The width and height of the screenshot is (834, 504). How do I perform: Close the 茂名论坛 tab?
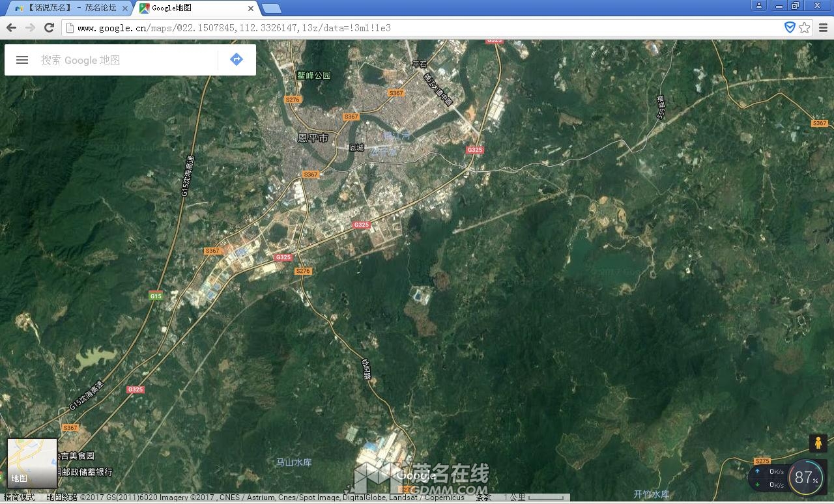(125, 8)
